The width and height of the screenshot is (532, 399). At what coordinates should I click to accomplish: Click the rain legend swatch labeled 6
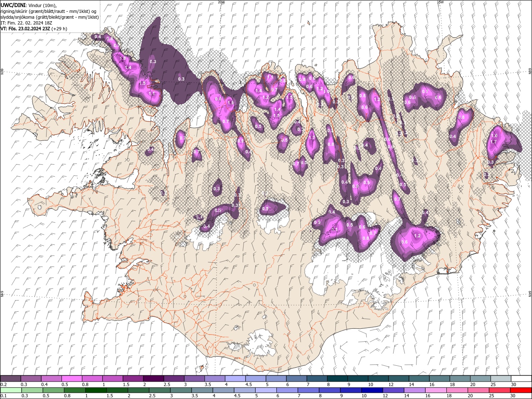click(287, 390)
